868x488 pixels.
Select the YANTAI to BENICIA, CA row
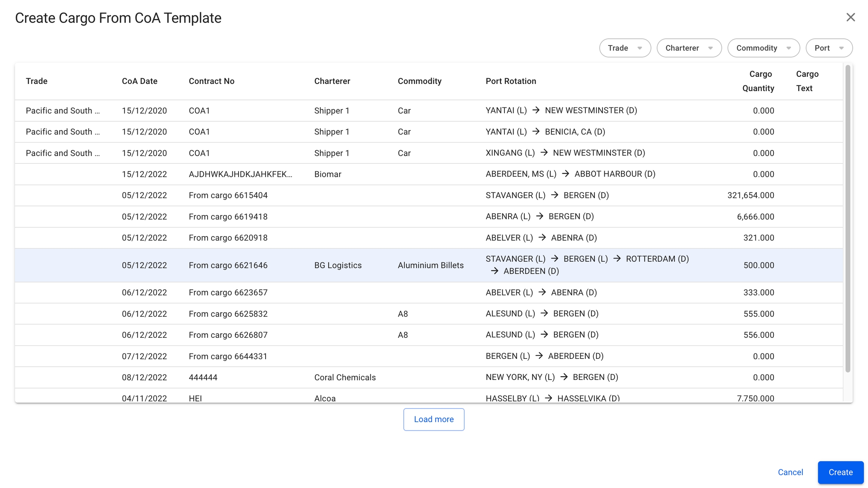tap(545, 132)
